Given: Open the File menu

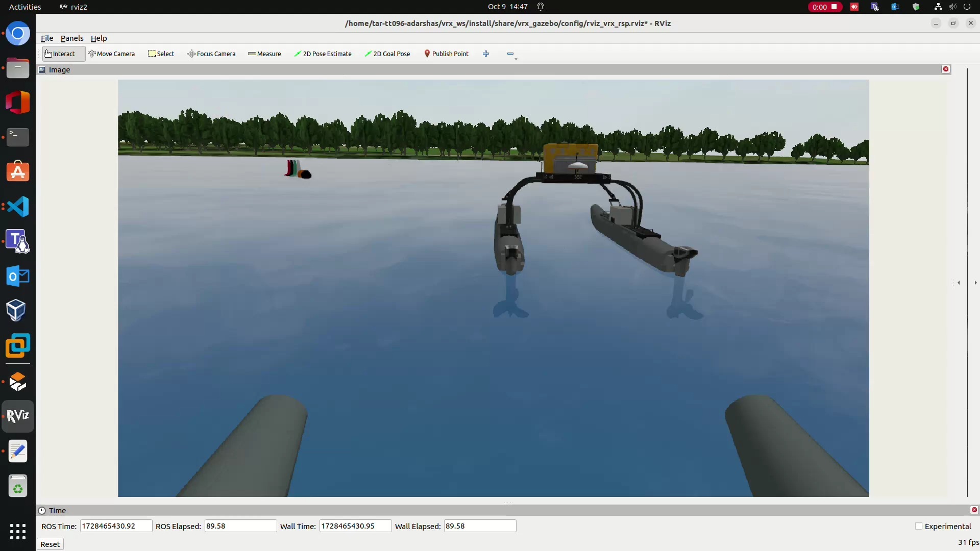Looking at the screenshot, I should [x=47, y=38].
